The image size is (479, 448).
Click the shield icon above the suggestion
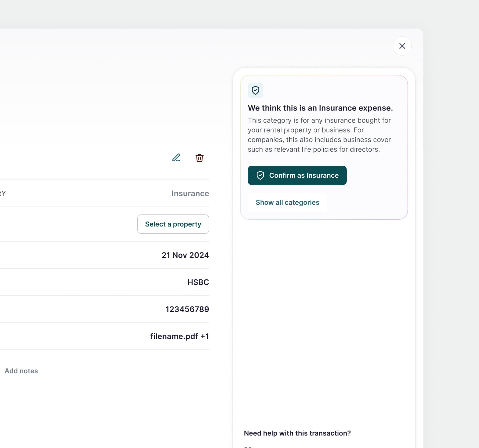tap(255, 90)
